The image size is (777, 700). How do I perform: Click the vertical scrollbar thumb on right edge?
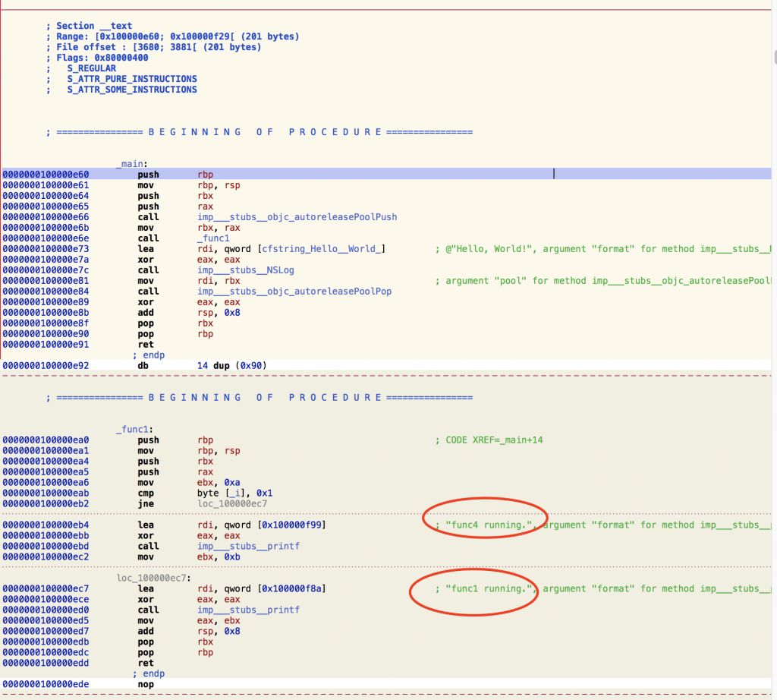775,57
